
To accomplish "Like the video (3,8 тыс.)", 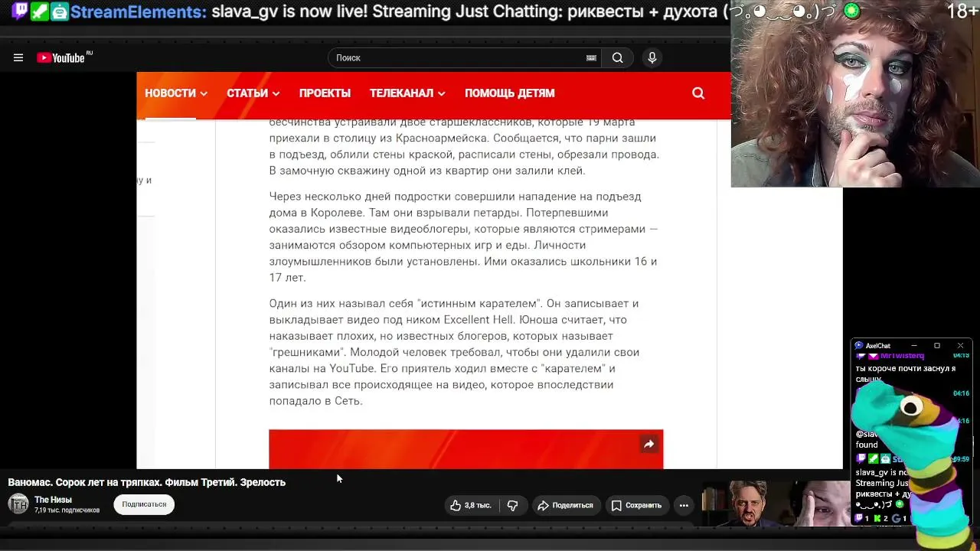I will click(471, 505).
